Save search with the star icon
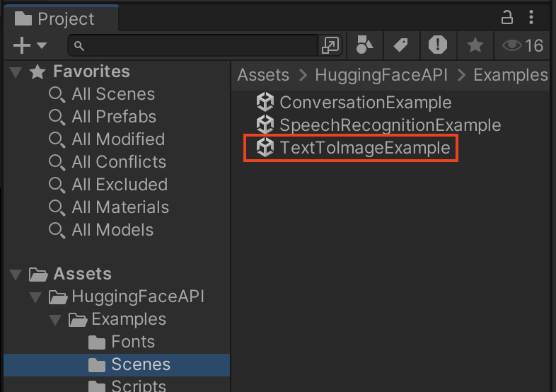The height and width of the screenshot is (392, 556). pyautogui.click(x=475, y=45)
